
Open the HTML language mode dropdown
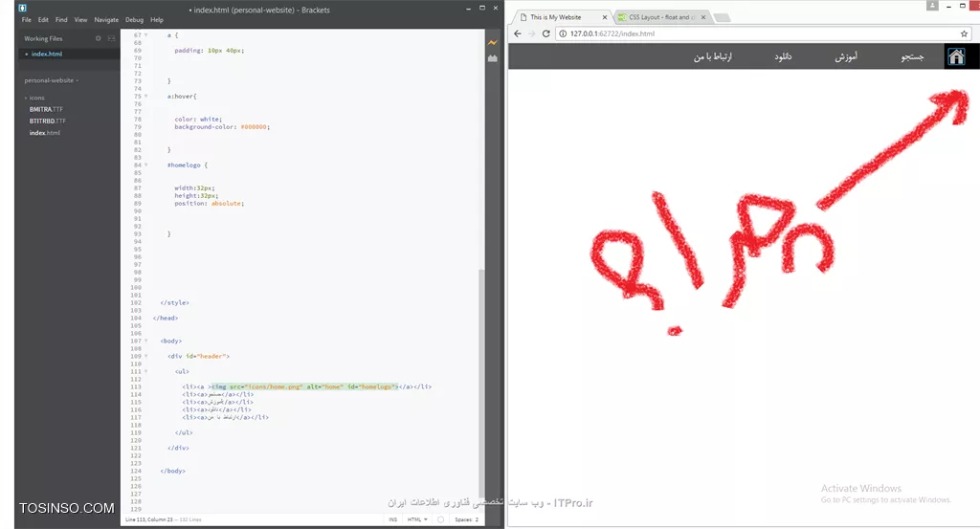[x=417, y=519]
